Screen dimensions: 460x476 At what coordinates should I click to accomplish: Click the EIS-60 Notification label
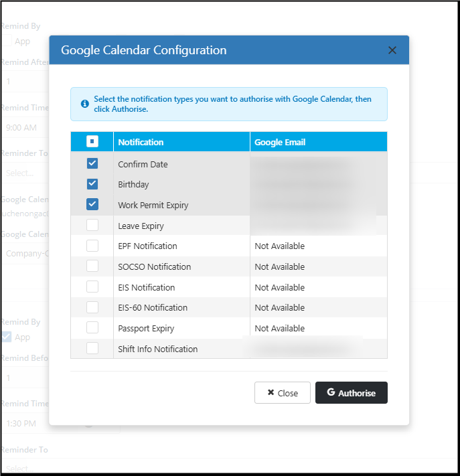(x=153, y=307)
